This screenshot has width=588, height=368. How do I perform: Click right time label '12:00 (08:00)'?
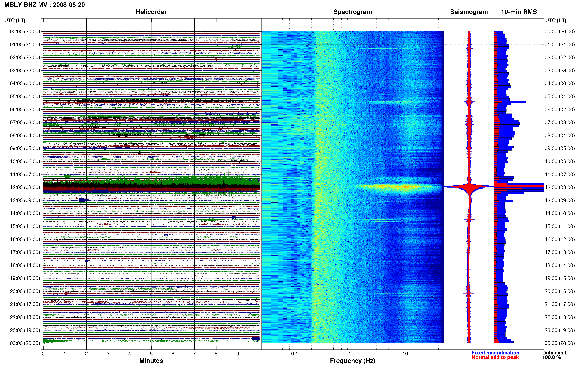click(x=560, y=187)
